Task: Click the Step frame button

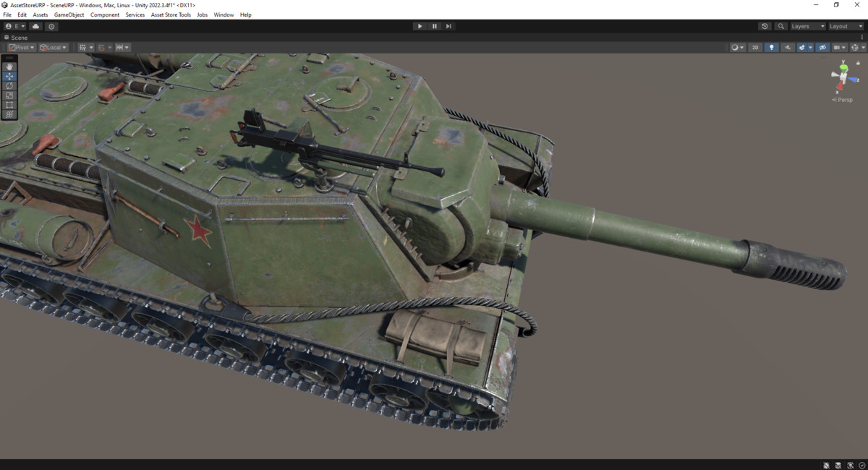Action: click(x=448, y=26)
